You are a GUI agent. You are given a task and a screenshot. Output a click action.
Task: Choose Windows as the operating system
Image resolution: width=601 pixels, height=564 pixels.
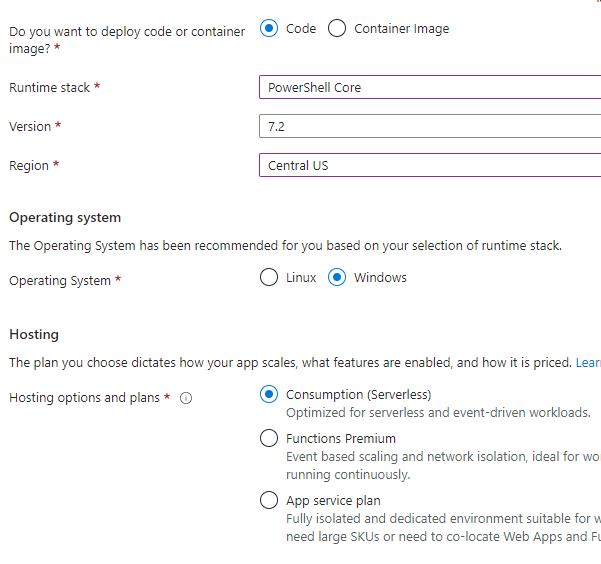pos(337,277)
